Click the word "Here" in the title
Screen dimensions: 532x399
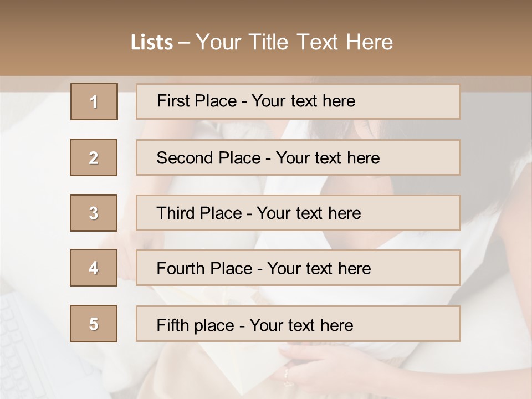pyautogui.click(x=369, y=42)
